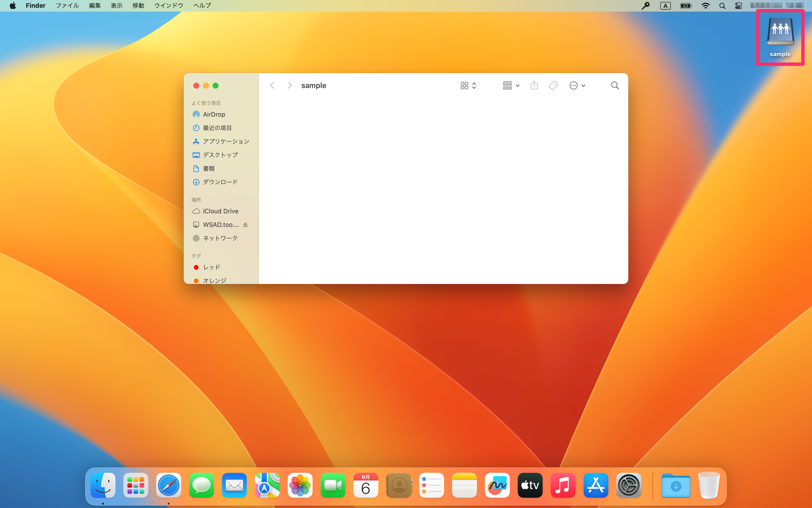
Task: Launch Freeform from the Dock
Action: click(497, 486)
